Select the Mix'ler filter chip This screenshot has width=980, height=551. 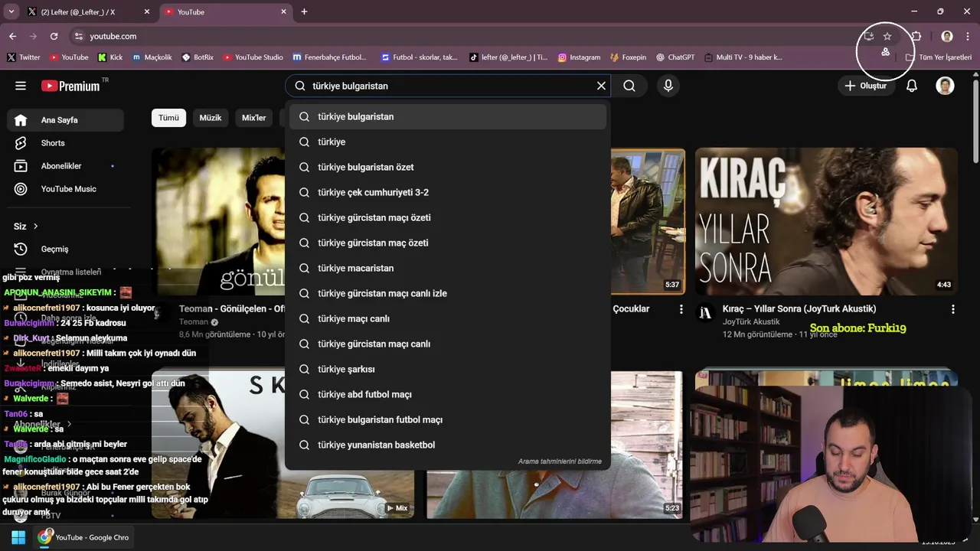(x=253, y=118)
